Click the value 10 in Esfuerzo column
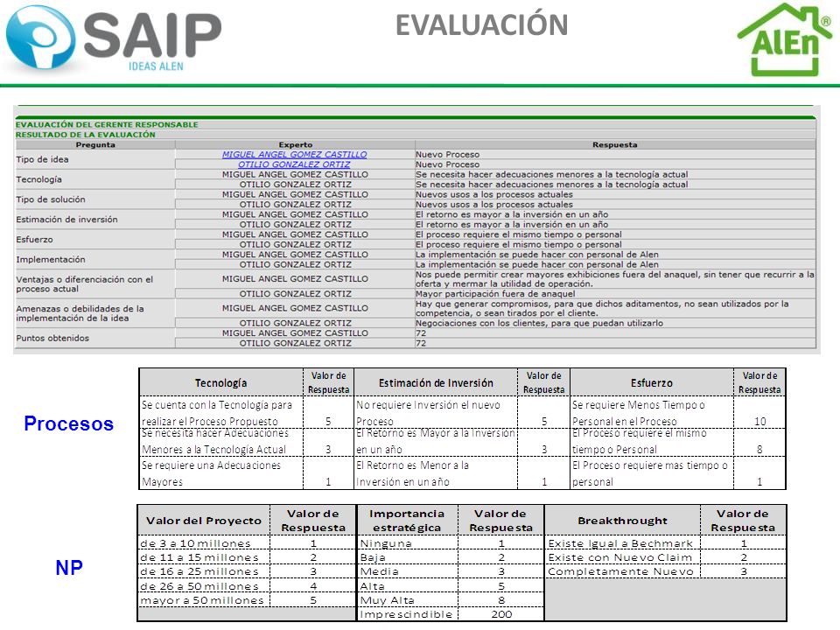The height and width of the screenshot is (630, 840). [x=759, y=422]
